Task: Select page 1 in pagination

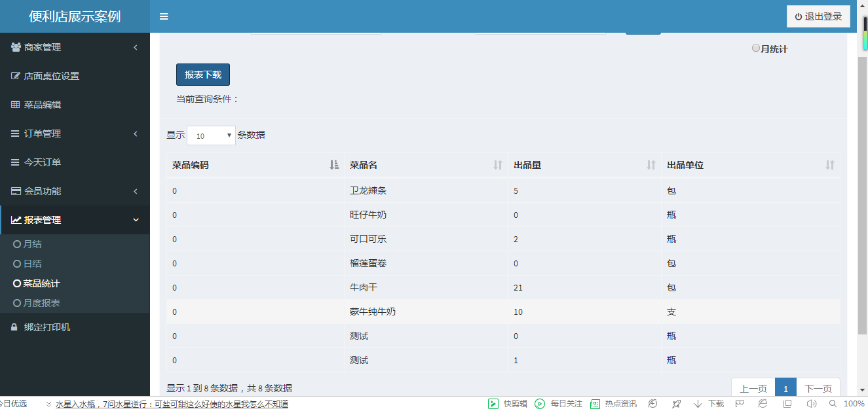Action: [785, 388]
